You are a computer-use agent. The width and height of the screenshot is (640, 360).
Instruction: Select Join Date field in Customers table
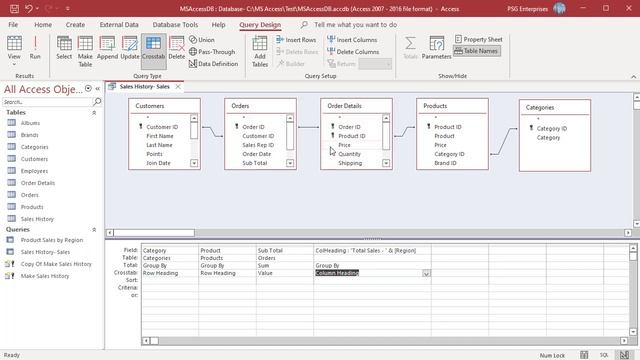[158, 163]
